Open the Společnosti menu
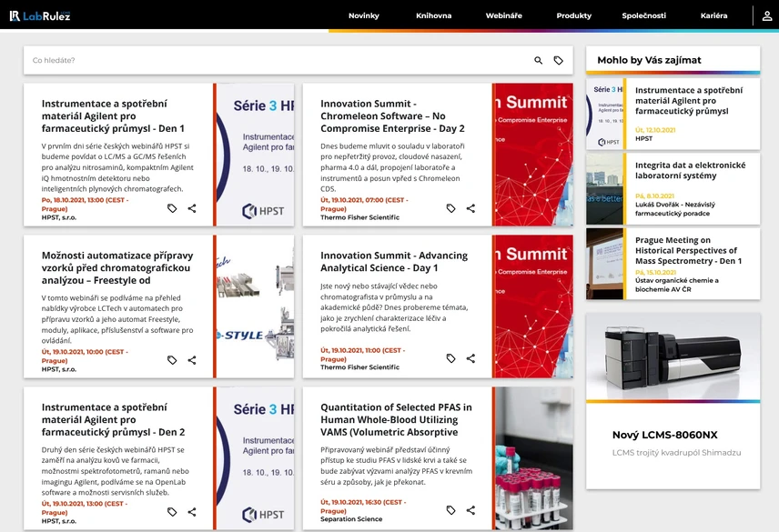This screenshot has height=532, width=779. (x=644, y=15)
